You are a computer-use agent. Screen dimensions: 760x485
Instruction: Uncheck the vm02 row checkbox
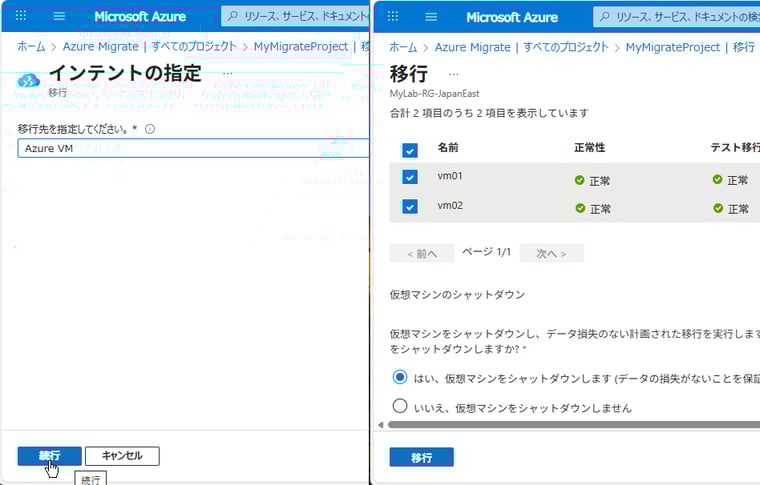coord(410,207)
